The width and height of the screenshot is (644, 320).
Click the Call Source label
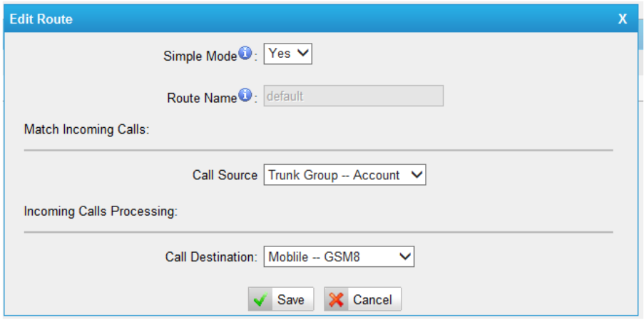coord(225,175)
